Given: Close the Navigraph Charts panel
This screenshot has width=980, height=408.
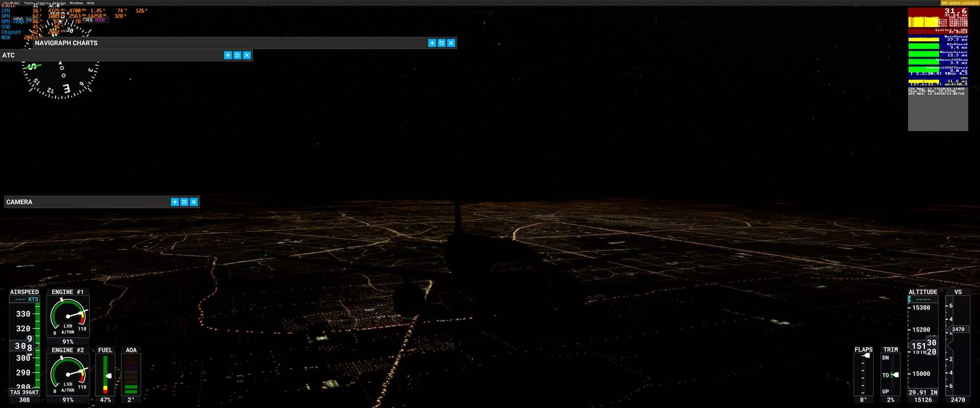Looking at the screenshot, I should click(x=451, y=43).
